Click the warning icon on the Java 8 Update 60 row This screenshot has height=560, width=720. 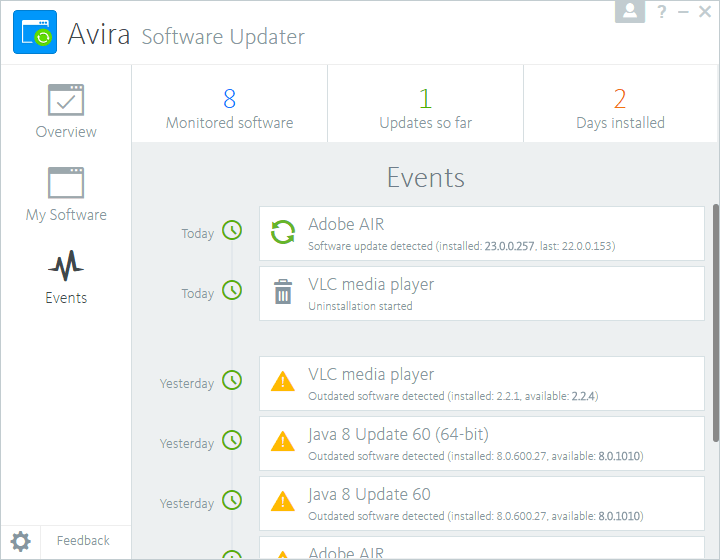point(283,502)
